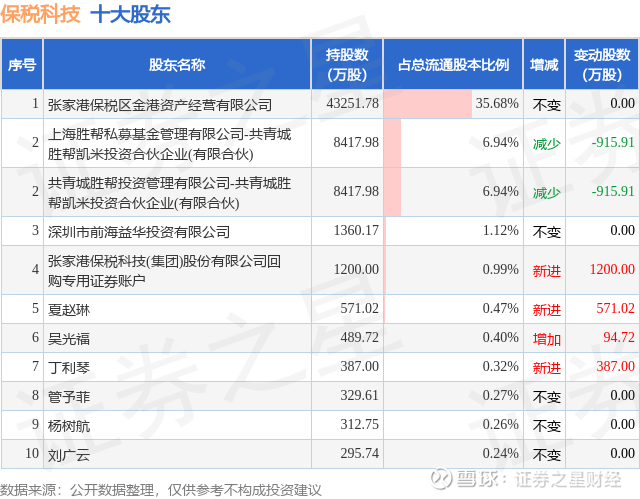The height and width of the screenshot is (499, 640).
Task: Click the 0.24% ratio value
Action: tap(500, 453)
